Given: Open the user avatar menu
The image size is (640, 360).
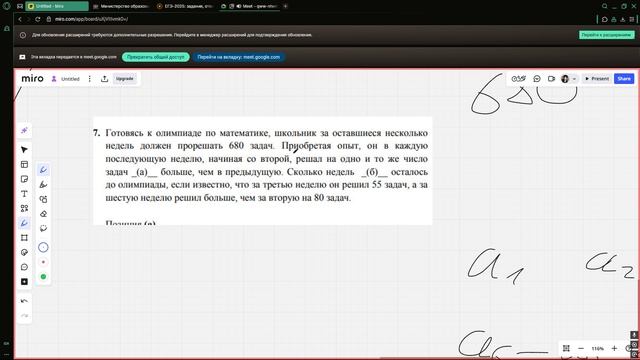Looking at the screenshot, I should tap(568, 79).
